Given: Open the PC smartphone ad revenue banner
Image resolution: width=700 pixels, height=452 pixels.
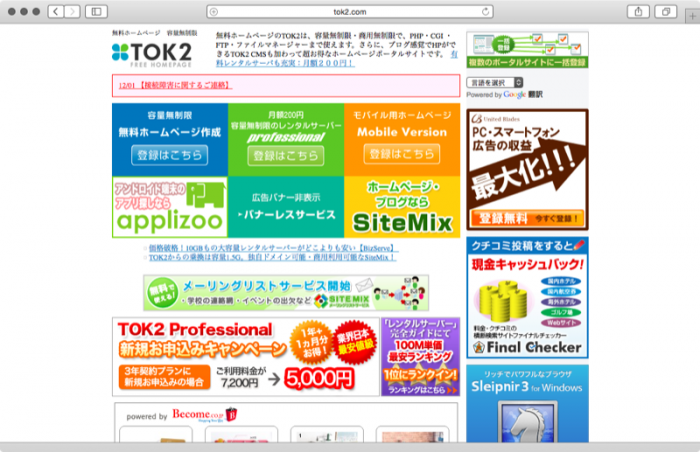Looking at the screenshot, I should click(527, 170).
